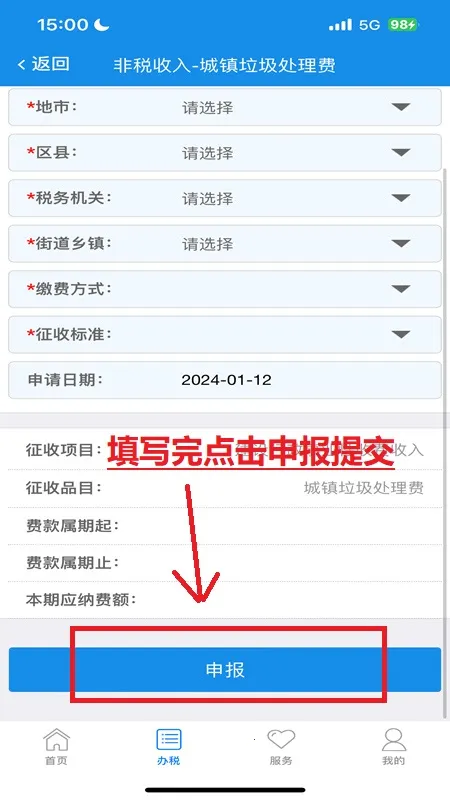Expand the 税务机关 dropdown arrow
Image resolution: width=450 pixels, height=800 pixels.
(x=401, y=197)
